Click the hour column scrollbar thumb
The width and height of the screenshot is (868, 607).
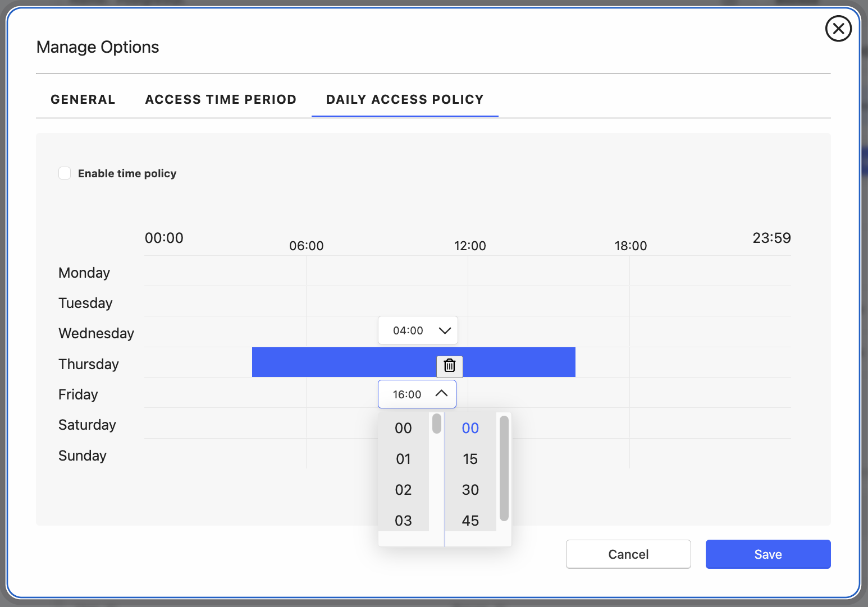[437, 424]
